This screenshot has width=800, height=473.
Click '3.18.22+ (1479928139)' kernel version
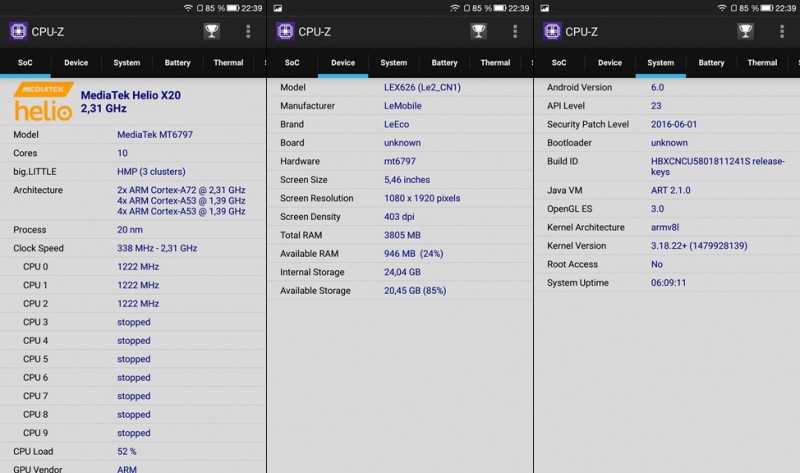(699, 246)
